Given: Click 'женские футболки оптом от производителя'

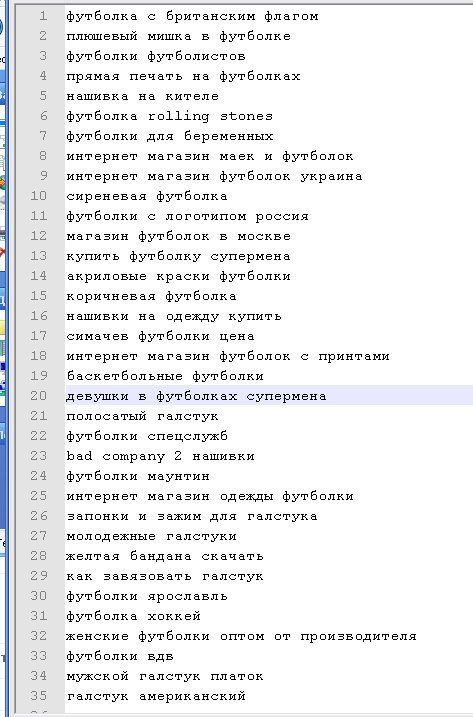Looking at the screenshot, I should tap(242, 636).
